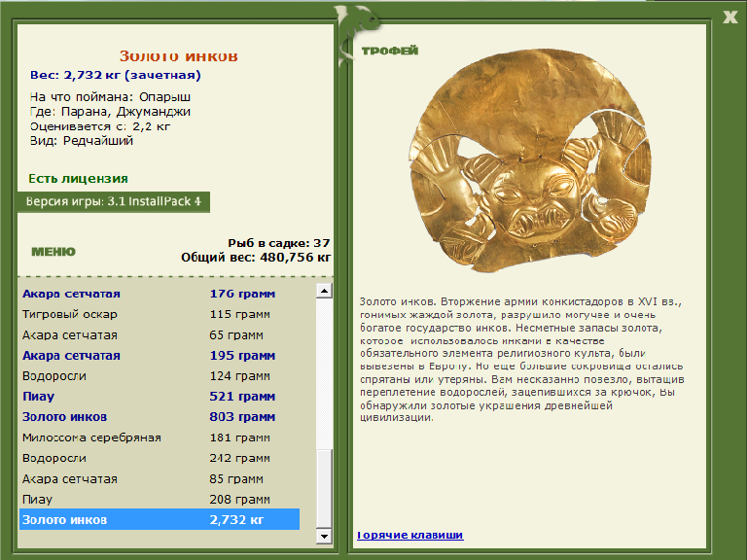Click the Золото инков title heading
The image size is (747, 560).
(x=178, y=55)
